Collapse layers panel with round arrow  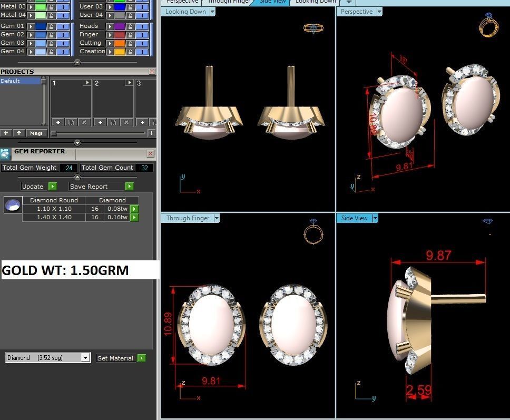(x=77, y=62)
